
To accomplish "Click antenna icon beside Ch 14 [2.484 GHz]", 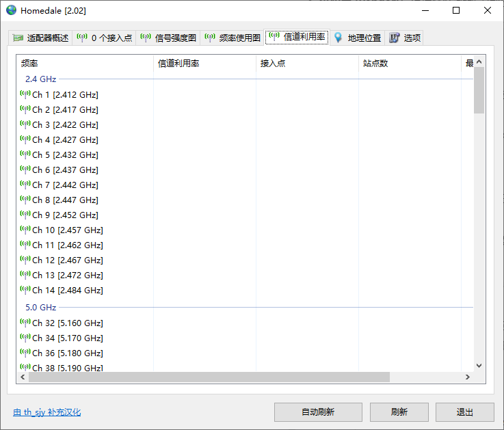I will pyautogui.click(x=25, y=290).
